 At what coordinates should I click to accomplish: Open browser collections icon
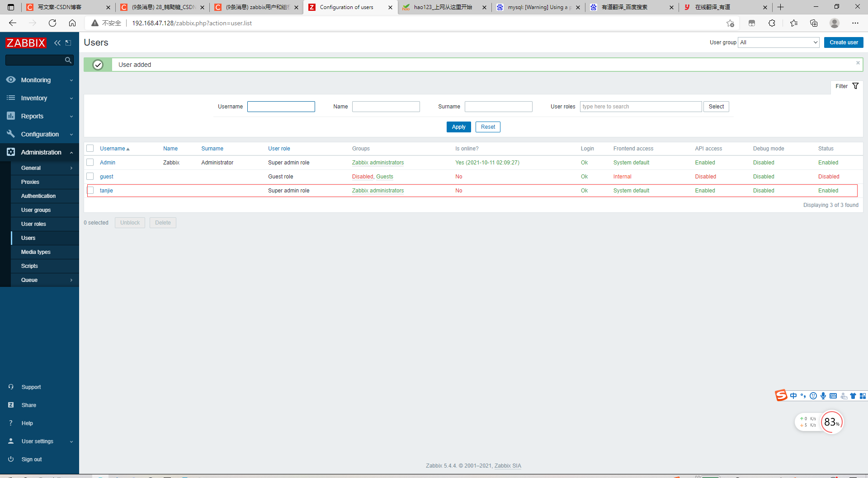point(814,23)
